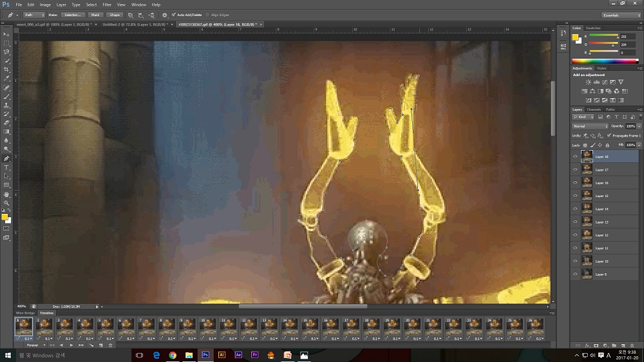Open the Normal blend mode dropdown
644x362 pixels.
coord(590,126)
